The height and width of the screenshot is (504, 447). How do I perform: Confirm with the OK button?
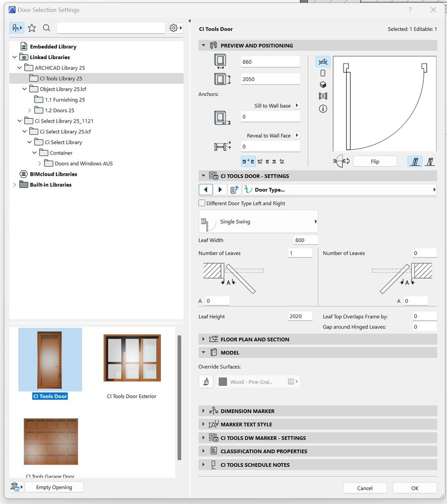point(415,488)
